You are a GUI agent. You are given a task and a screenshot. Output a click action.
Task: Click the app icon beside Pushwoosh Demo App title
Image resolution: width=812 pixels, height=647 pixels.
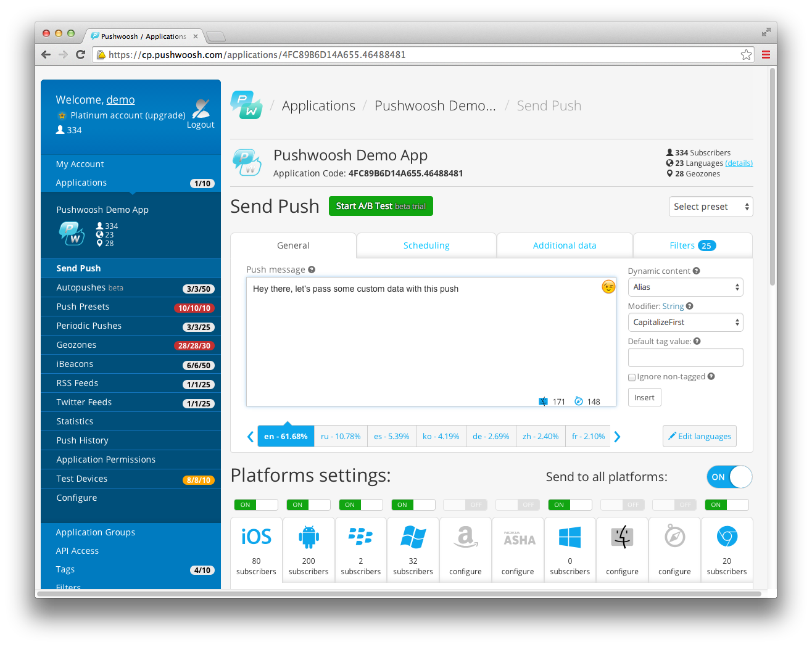pyautogui.click(x=247, y=162)
